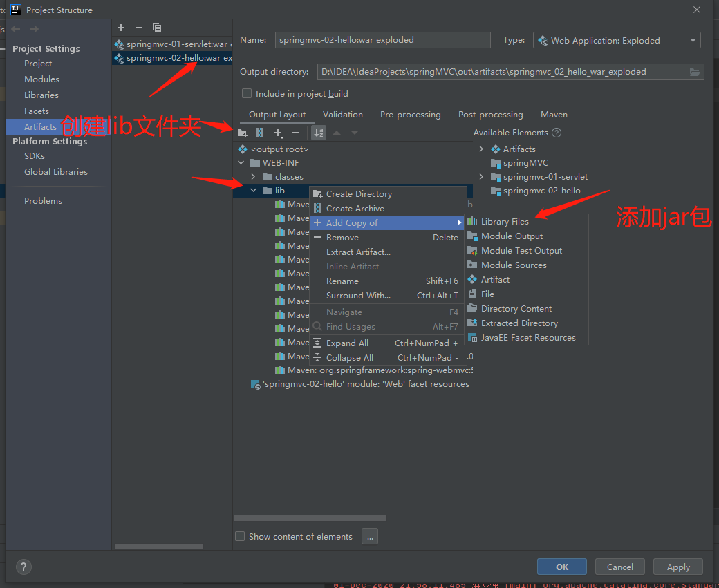Click the copy artifact icon
The height and width of the screenshot is (588, 719).
click(x=157, y=28)
